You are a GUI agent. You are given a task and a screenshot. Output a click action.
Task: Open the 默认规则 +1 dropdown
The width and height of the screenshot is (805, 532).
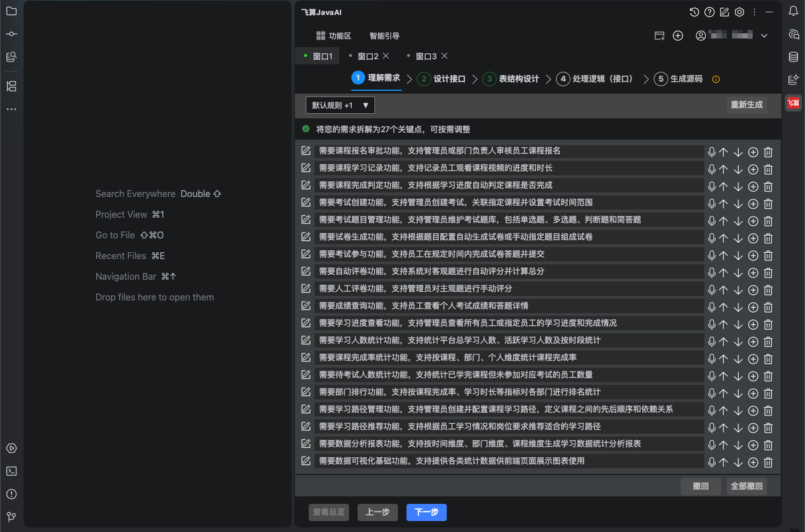[x=340, y=105]
